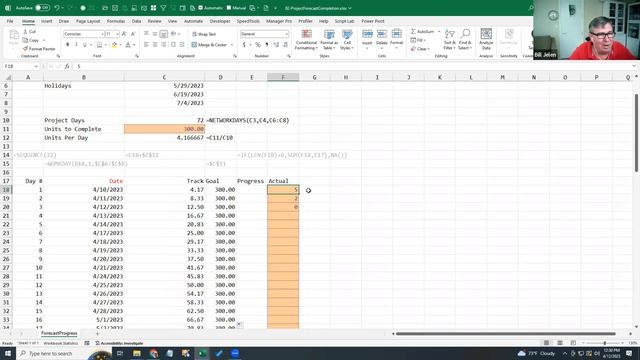Click the Increase Indent icon

[182, 44]
